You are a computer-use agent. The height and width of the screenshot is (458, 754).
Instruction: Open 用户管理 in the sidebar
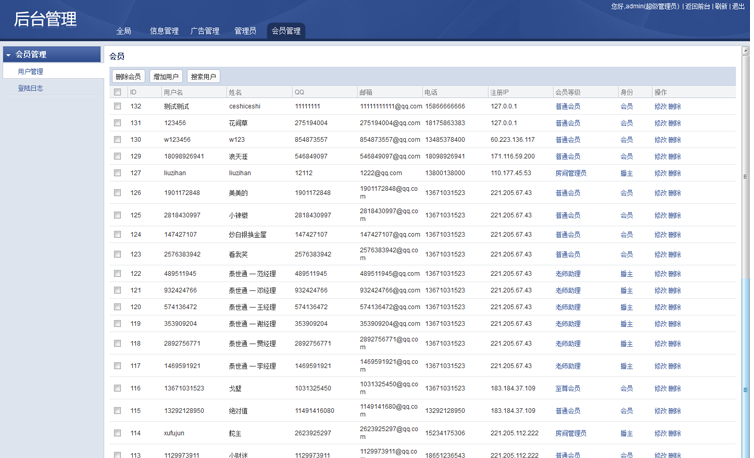pyautogui.click(x=30, y=72)
